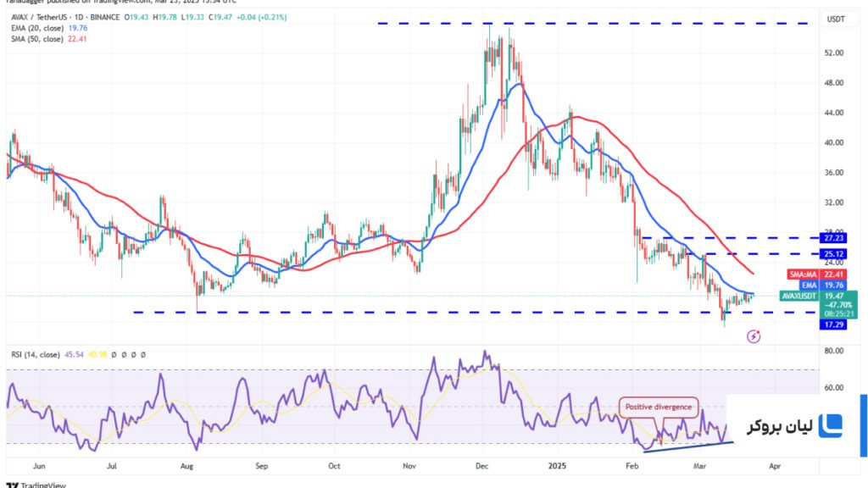Click the purple lightning bolt icon
This screenshot has height=488, width=868.
(x=754, y=336)
